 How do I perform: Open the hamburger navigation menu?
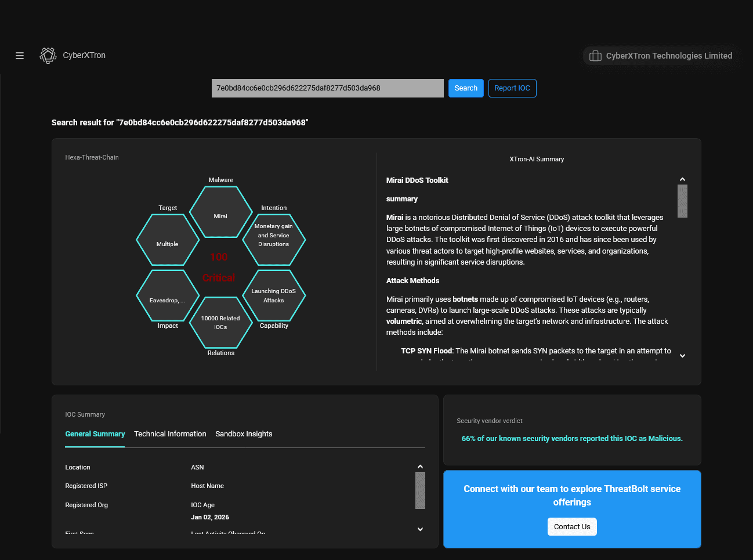[19, 55]
